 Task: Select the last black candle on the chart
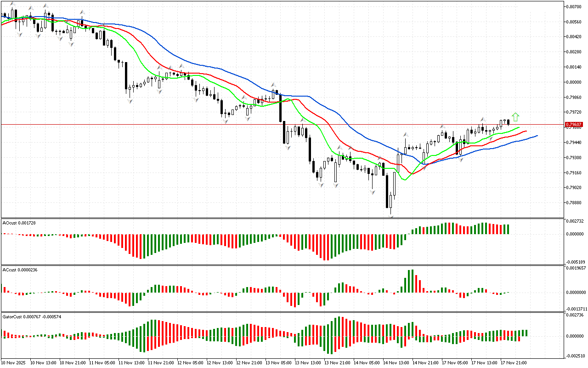pos(509,122)
